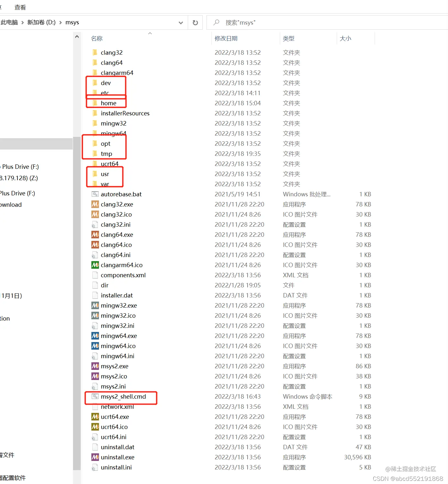Select the dev folder name
448x484 pixels.
[106, 83]
